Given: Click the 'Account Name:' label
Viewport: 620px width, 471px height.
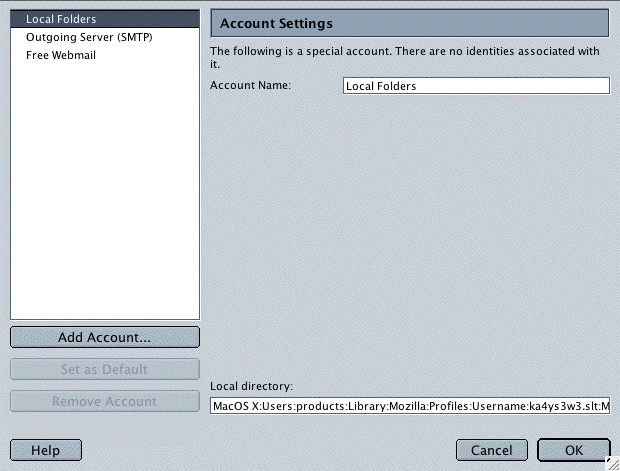Looking at the screenshot, I should click(x=250, y=86).
